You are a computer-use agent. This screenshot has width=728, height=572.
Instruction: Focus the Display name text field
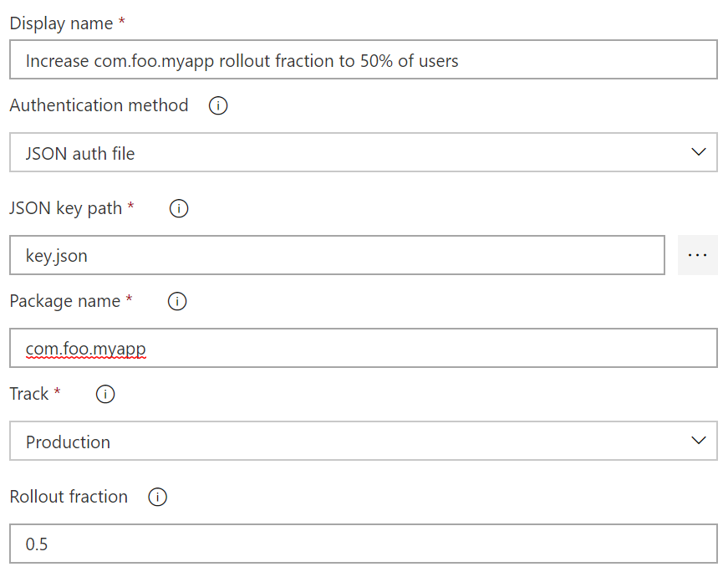pyautogui.click(x=363, y=60)
